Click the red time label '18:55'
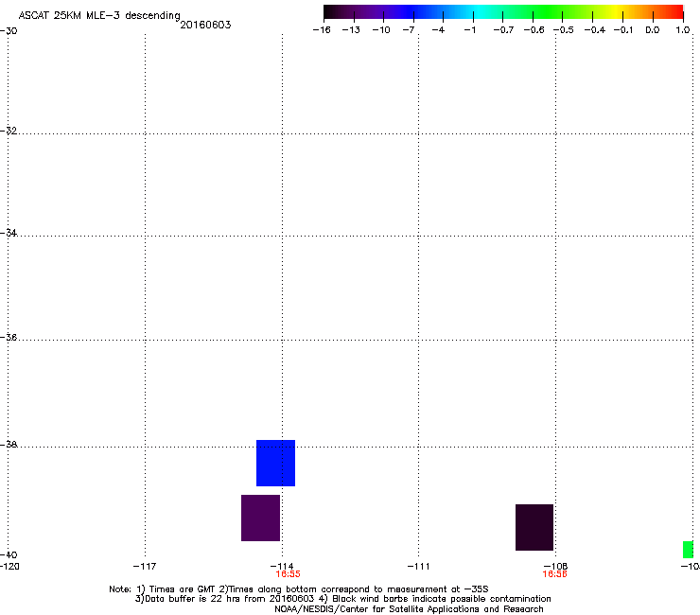 tap(288, 574)
